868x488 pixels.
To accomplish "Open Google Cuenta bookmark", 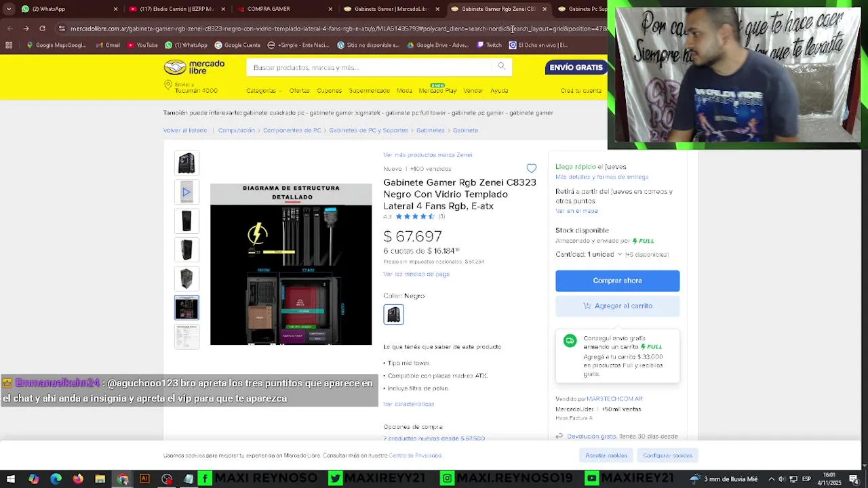I will (237, 45).
